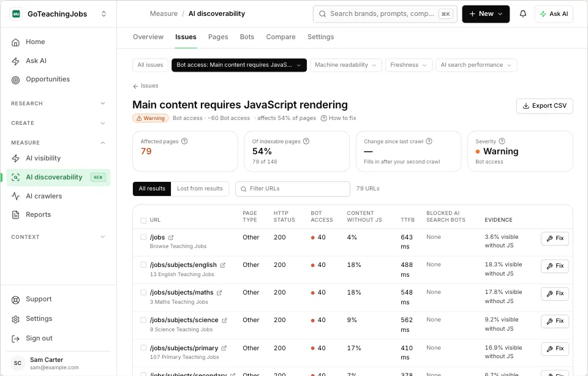This screenshot has width=588, height=376.
Task: Open the GoTeachingJobs workspace switcher
Action: [104, 14]
